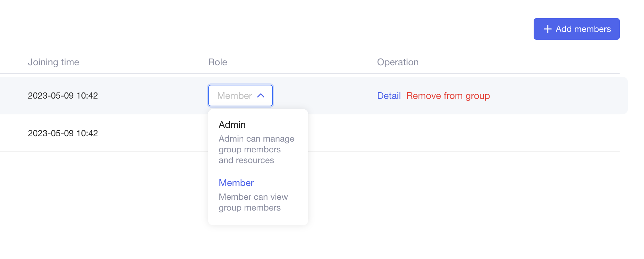Click 'members' text on the Add button
644x259 pixels.
pos(592,29)
